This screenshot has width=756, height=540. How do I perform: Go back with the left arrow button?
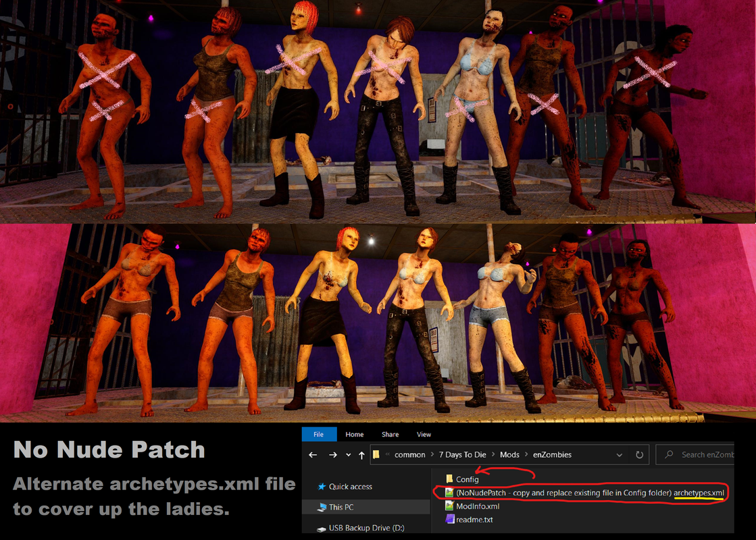[x=313, y=455]
